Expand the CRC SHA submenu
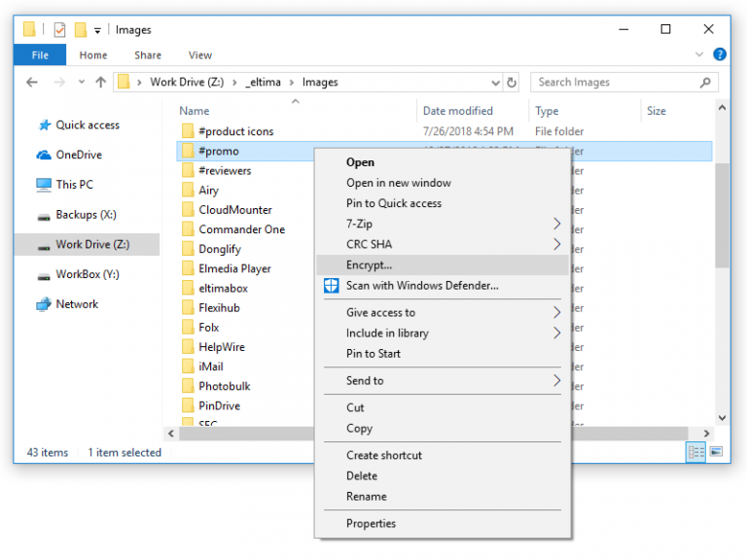Screen dimensions: 747x560 point(443,244)
